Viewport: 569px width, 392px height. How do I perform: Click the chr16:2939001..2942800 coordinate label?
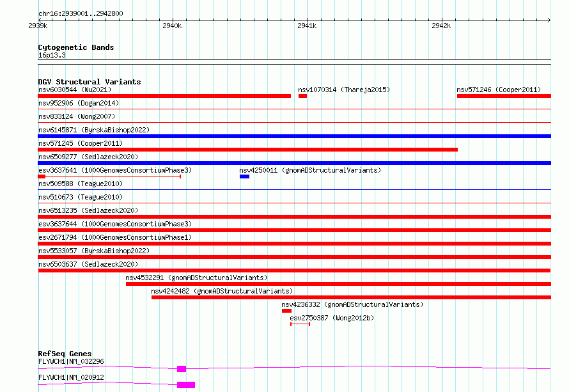point(81,13)
